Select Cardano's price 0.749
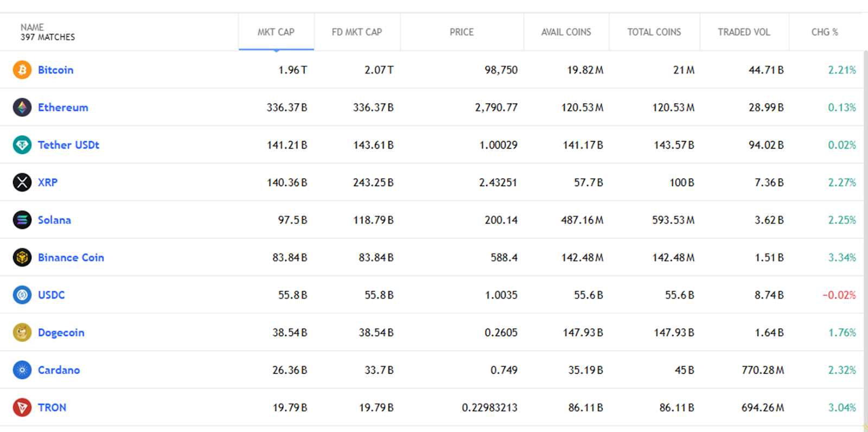The width and height of the screenshot is (868, 432). pos(504,370)
